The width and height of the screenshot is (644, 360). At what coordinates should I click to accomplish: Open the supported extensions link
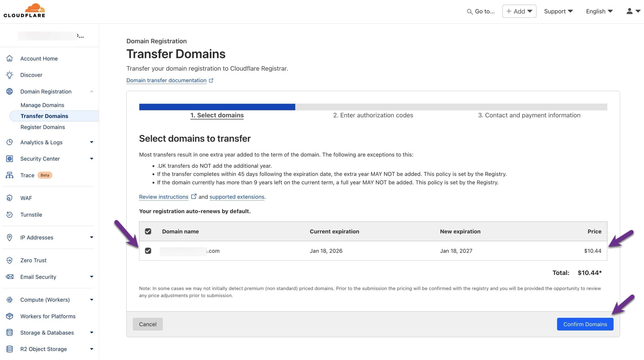click(237, 197)
